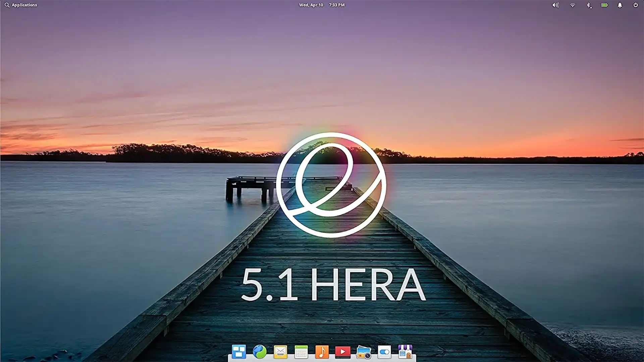This screenshot has height=362, width=644.
Task: Launch the Web browser from the dock
Action: (x=260, y=351)
